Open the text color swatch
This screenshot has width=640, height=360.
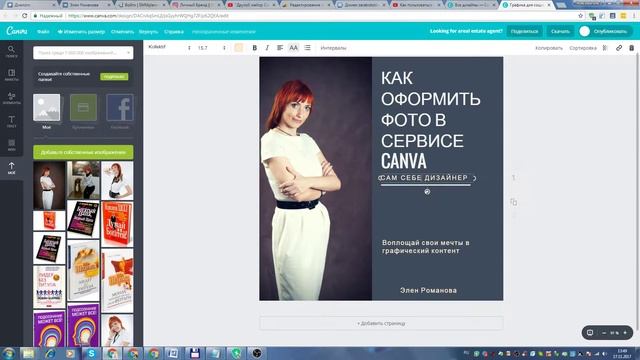tap(239, 48)
